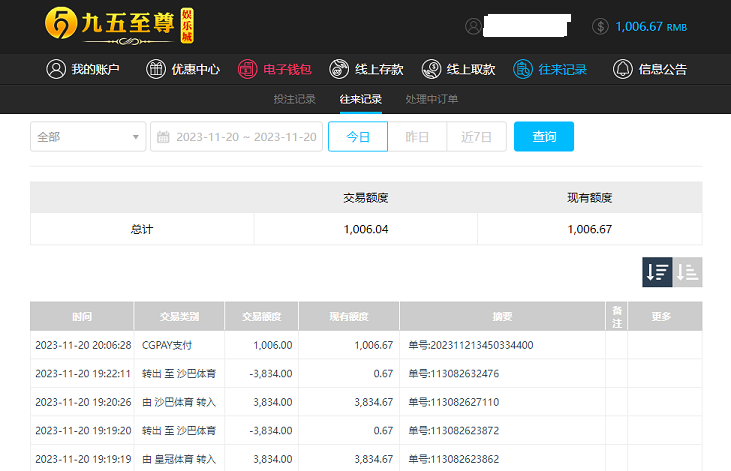Click the 往来记录 records icon
Image resolution: width=731 pixels, height=471 pixels.
523,69
